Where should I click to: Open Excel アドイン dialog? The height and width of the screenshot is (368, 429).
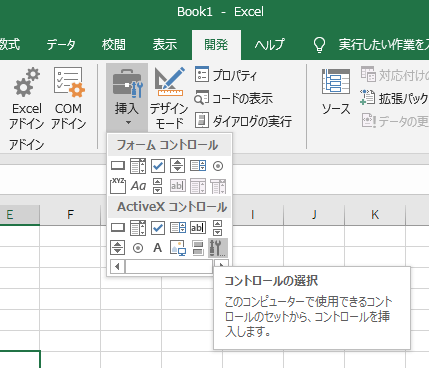[27, 97]
